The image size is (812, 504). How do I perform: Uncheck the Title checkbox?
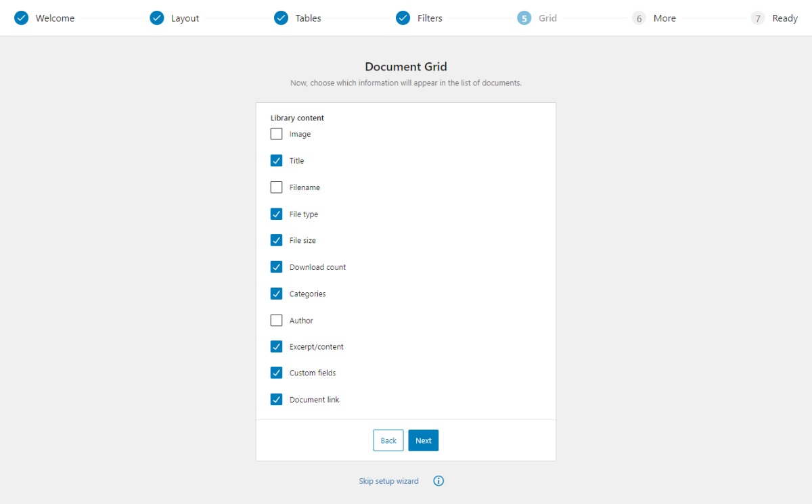276,160
